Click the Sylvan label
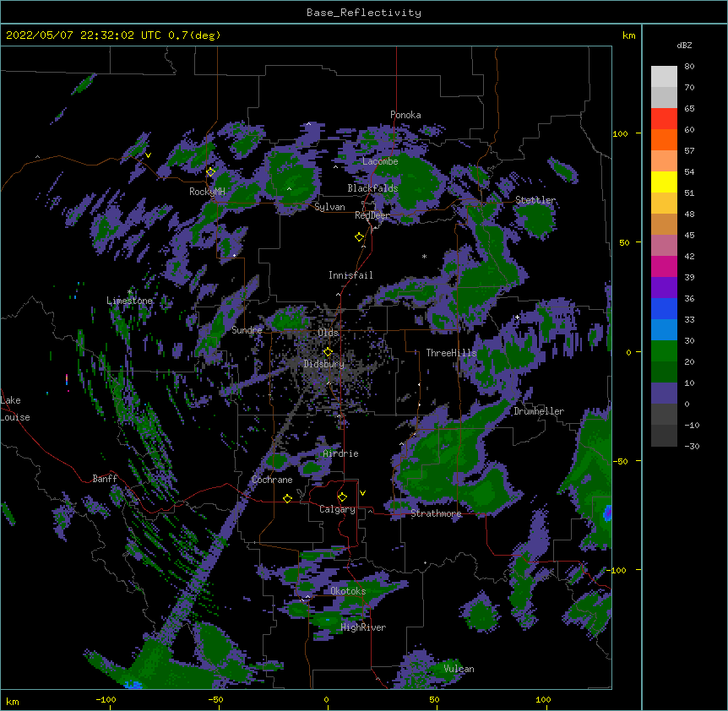 [x=329, y=207]
